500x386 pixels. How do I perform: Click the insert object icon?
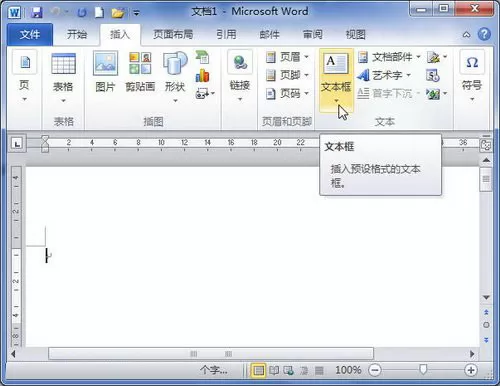433,94
